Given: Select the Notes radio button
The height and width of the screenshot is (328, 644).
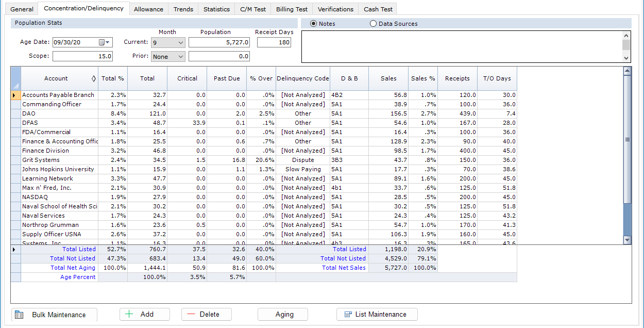Looking at the screenshot, I should pyautogui.click(x=313, y=24).
